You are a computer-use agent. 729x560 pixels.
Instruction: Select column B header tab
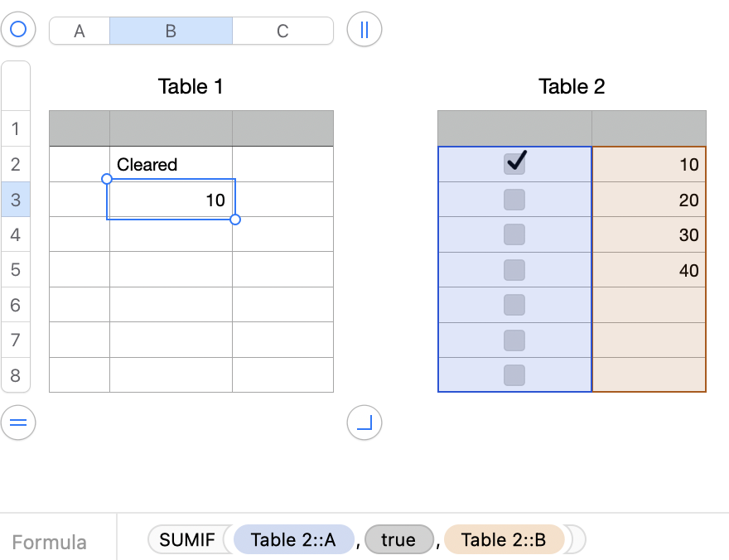(171, 31)
